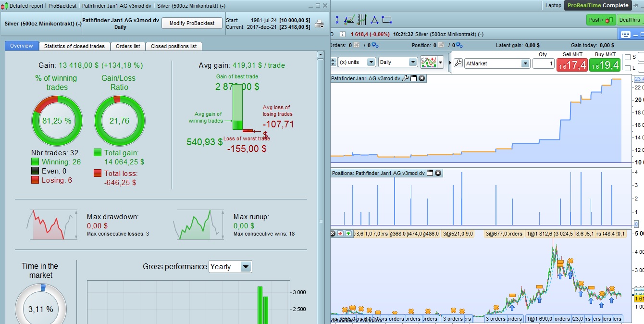This screenshot has width=644, height=324.
Task: Tick the L checkbox
Action: point(627,68)
